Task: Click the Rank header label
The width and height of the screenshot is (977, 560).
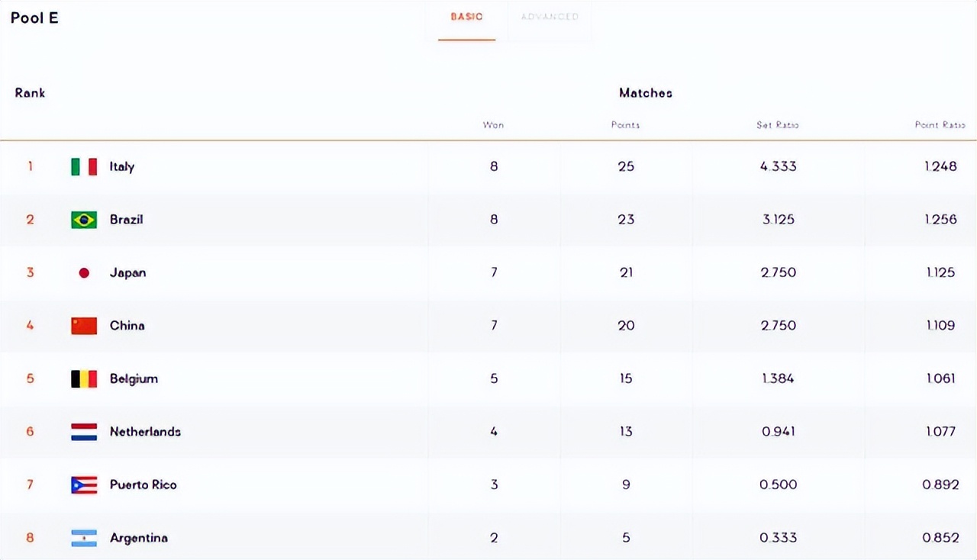Action: (x=31, y=93)
